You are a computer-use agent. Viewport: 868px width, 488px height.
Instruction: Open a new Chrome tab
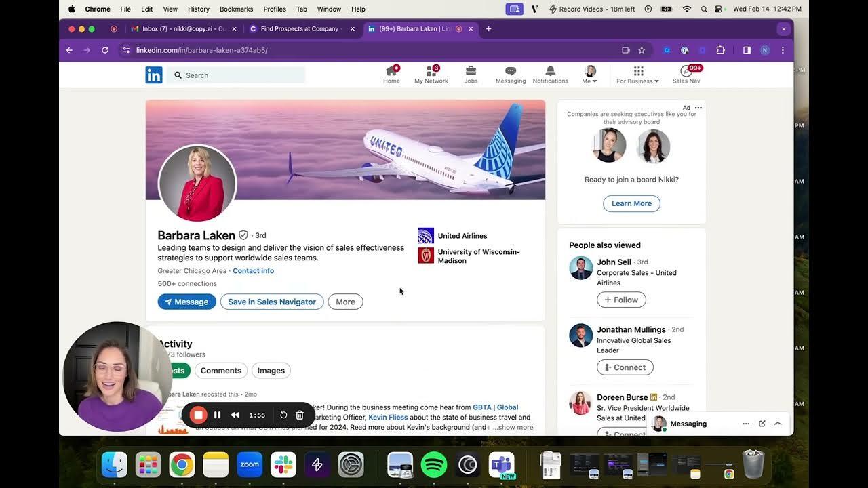click(488, 29)
